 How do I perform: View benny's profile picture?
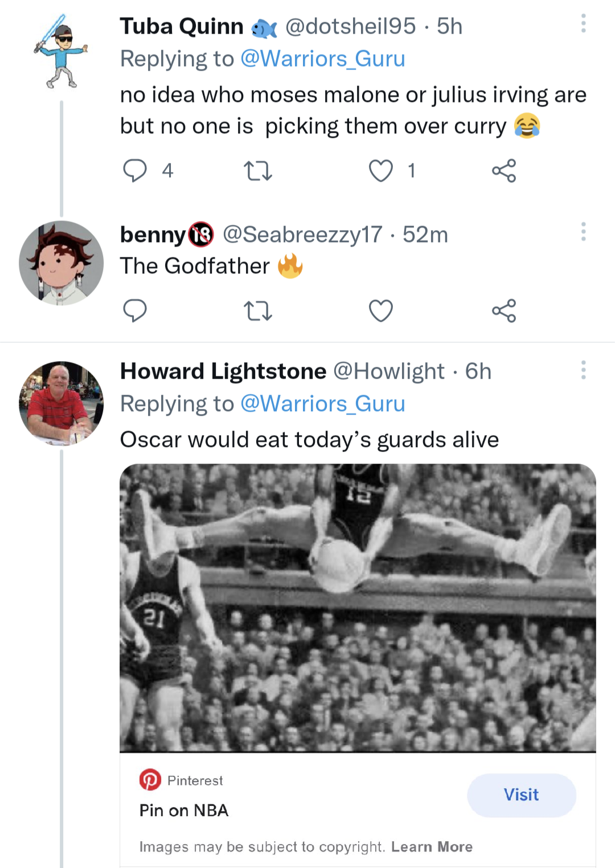pyautogui.click(x=61, y=263)
